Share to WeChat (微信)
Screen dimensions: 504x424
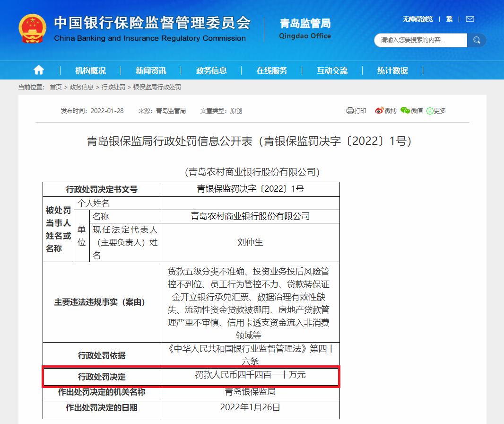tap(411, 111)
